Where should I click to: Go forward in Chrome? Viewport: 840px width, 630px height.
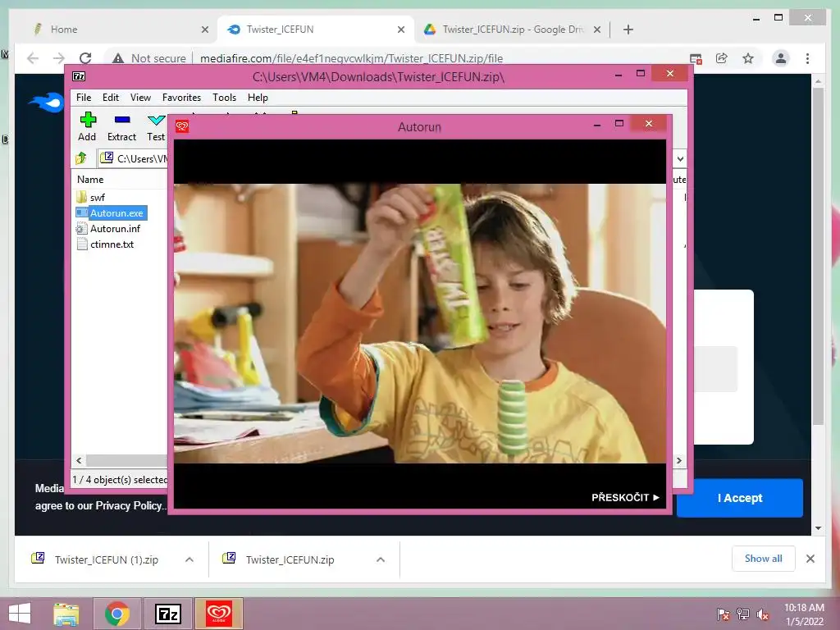click(x=59, y=58)
